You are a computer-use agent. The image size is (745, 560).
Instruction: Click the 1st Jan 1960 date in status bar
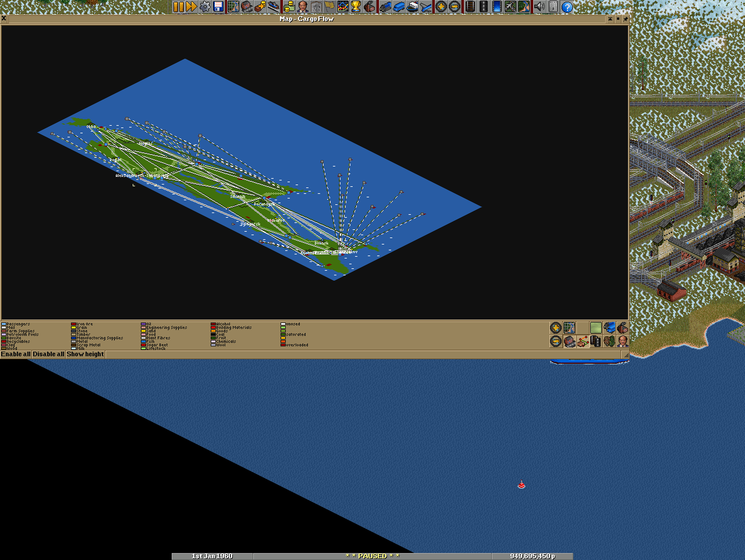point(212,556)
